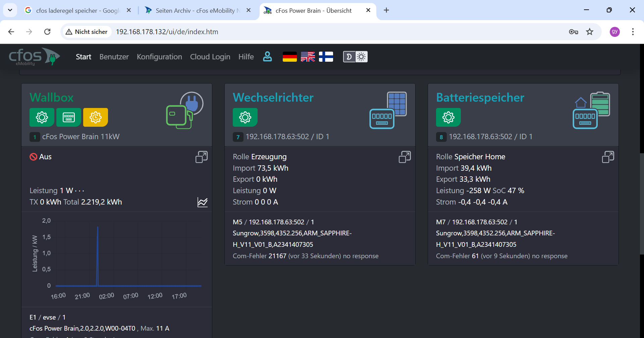The height and width of the screenshot is (338, 644).
Task: Click the device number 1 badge
Action: (35, 137)
